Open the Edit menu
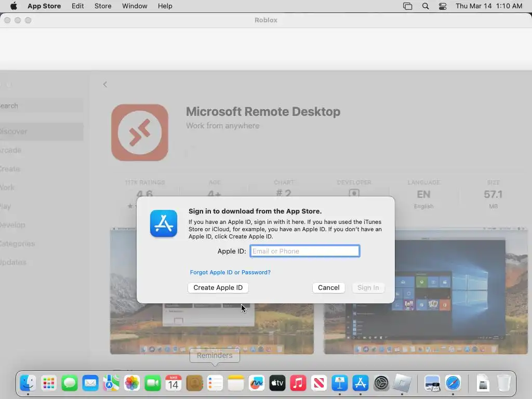Image resolution: width=532 pixels, height=399 pixels. [78, 6]
